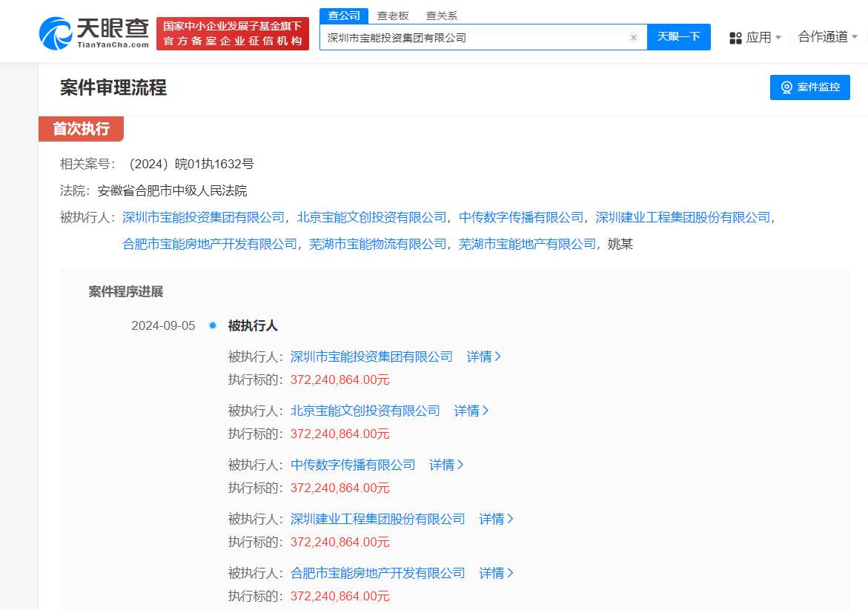Screen dimensions: 868x610
Task: Click the 案件监控 button
Action: tap(810, 87)
